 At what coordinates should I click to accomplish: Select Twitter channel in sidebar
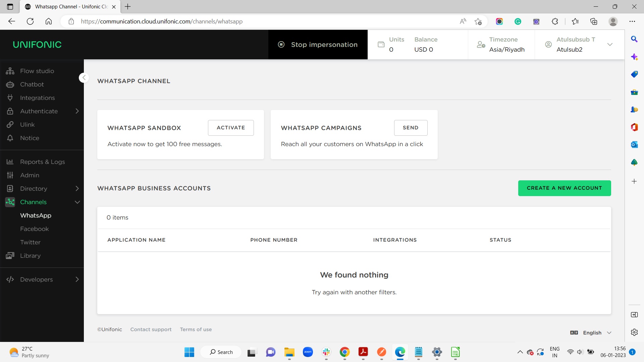pos(30,242)
